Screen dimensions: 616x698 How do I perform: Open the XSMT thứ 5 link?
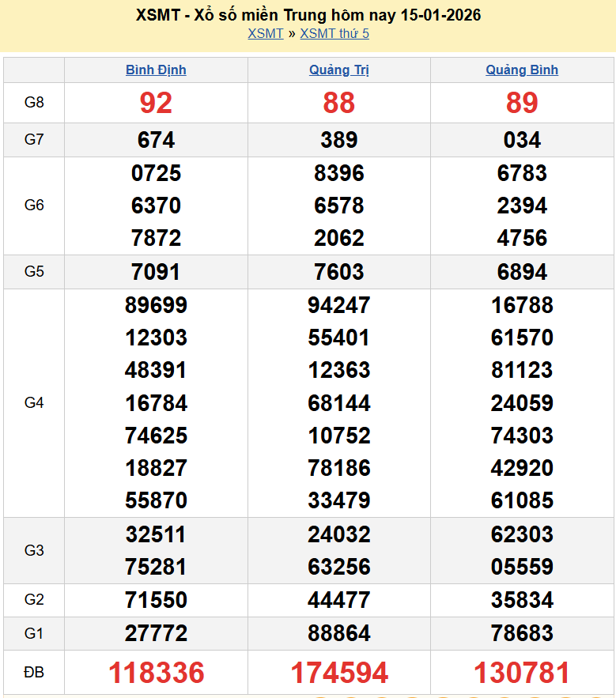334,33
